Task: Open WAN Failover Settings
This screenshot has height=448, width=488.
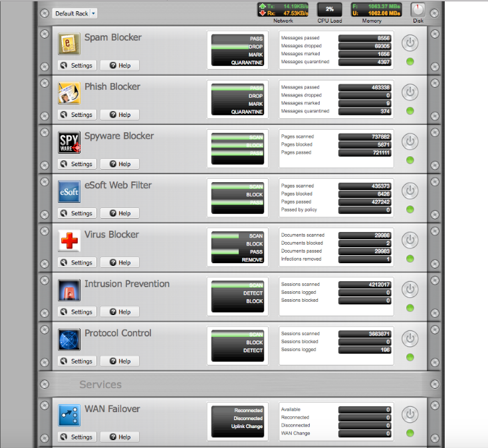Action: click(77, 437)
